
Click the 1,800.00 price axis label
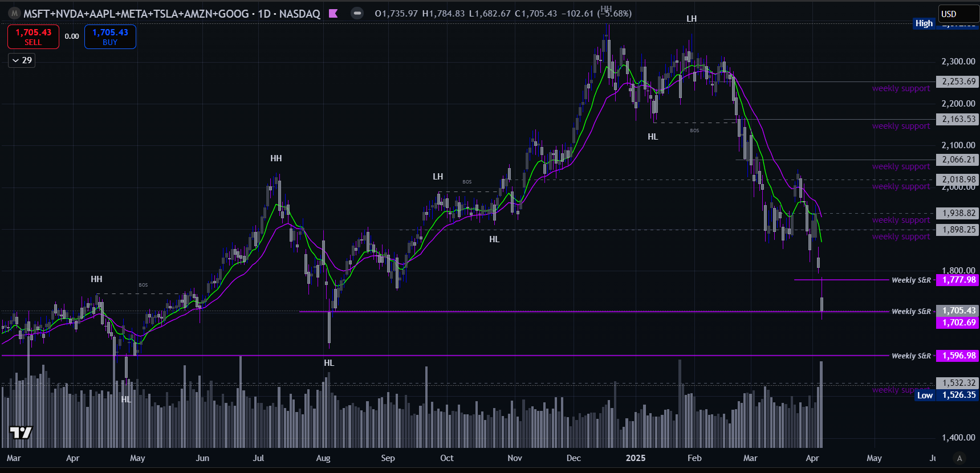[x=958, y=271]
